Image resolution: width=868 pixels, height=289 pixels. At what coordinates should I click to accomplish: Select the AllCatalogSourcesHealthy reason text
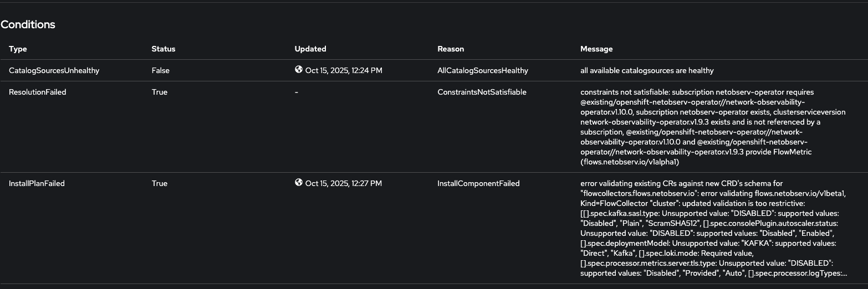[x=483, y=70]
